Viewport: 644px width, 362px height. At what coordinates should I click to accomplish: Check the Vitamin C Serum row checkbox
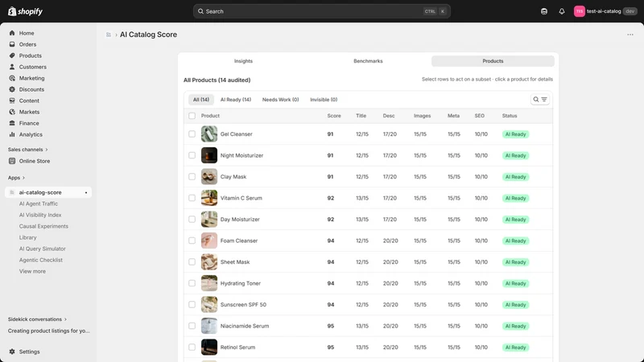[192, 198]
